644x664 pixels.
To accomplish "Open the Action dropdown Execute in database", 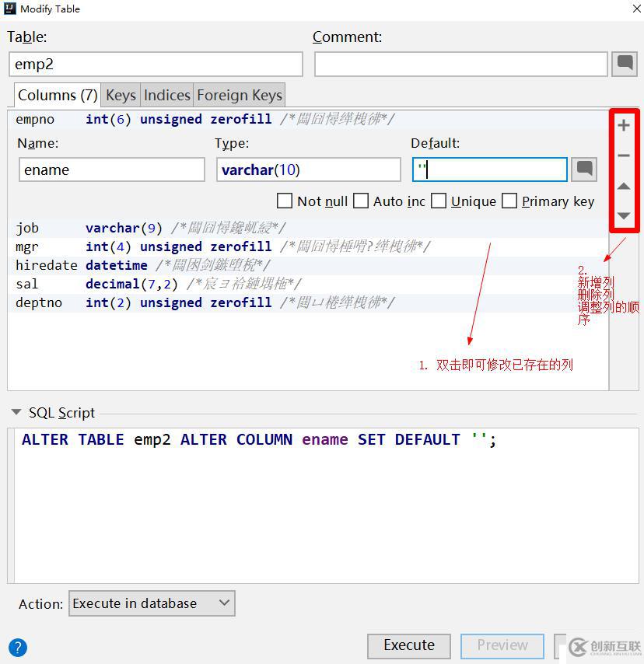I will click(152, 603).
